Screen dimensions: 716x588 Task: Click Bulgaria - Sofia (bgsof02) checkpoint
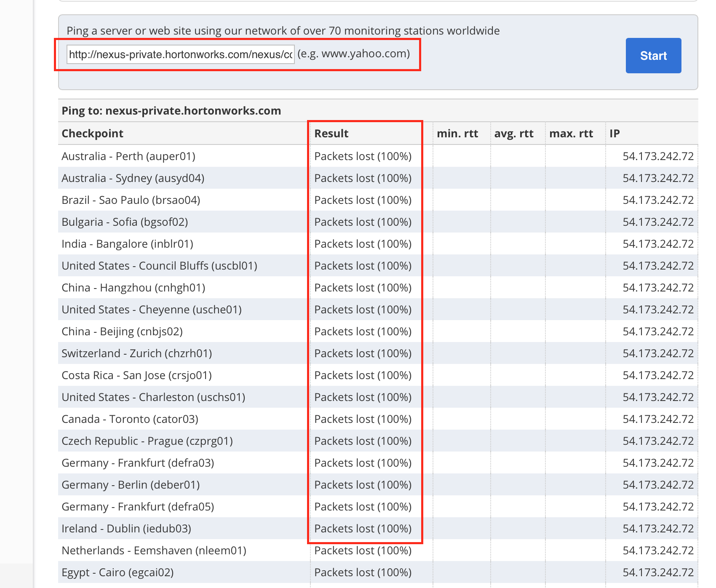point(125,222)
